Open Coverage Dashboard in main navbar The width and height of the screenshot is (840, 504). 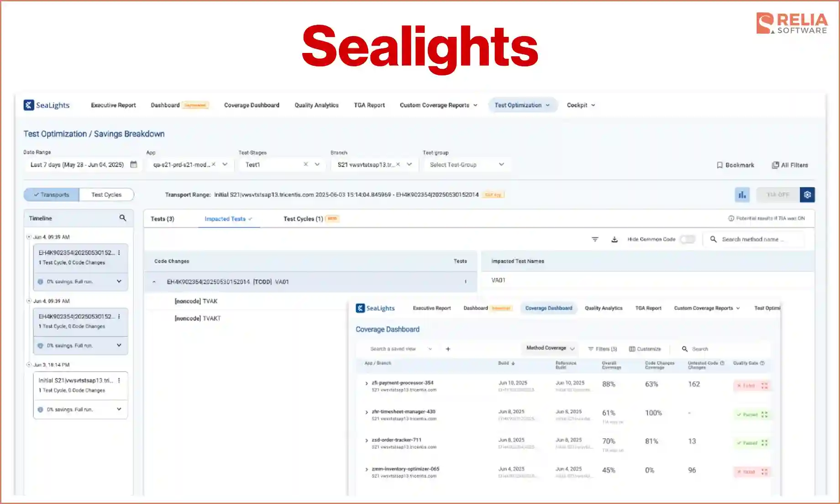(252, 105)
